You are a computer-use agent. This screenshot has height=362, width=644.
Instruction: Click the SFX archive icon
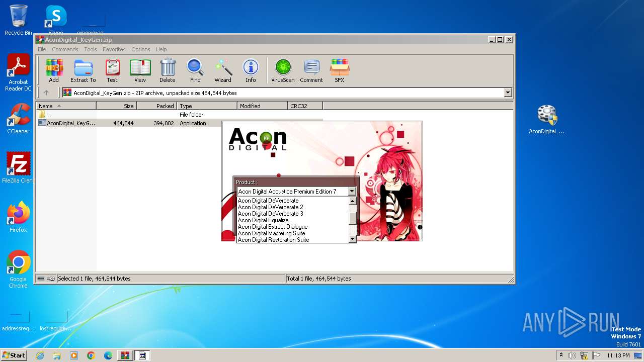pos(340,71)
